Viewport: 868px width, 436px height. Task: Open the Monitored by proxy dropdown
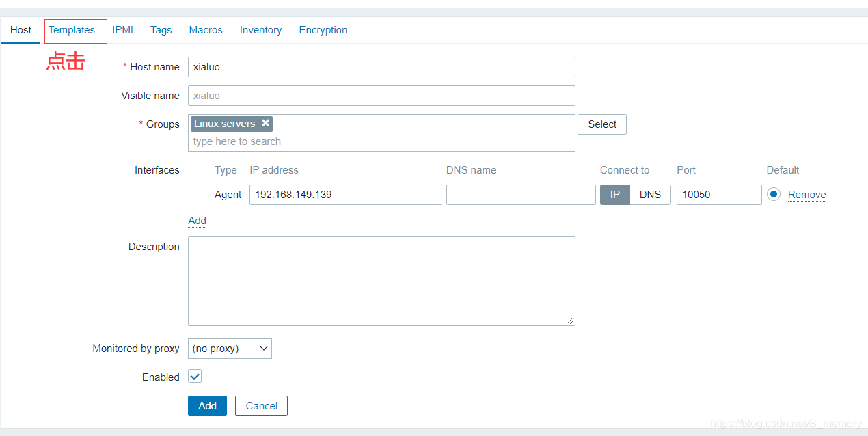tap(230, 349)
